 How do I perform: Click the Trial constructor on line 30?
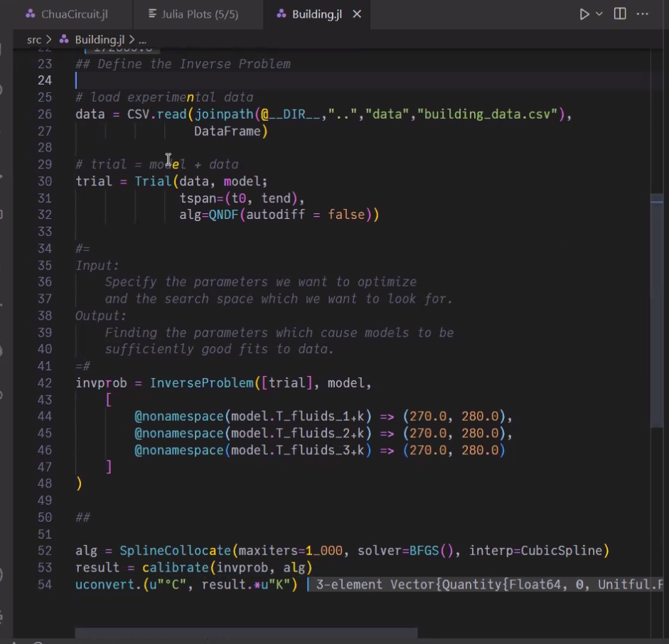tap(153, 181)
